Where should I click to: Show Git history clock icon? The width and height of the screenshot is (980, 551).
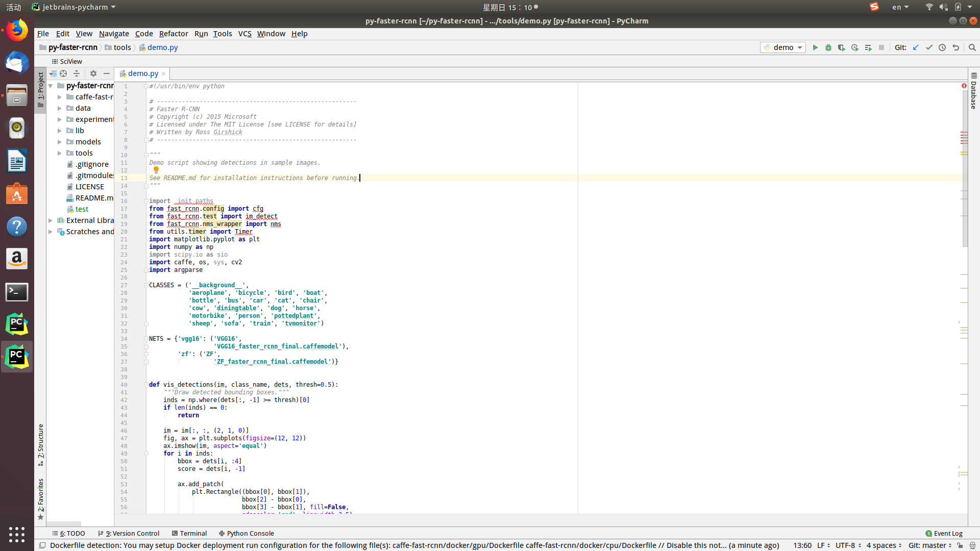point(942,47)
